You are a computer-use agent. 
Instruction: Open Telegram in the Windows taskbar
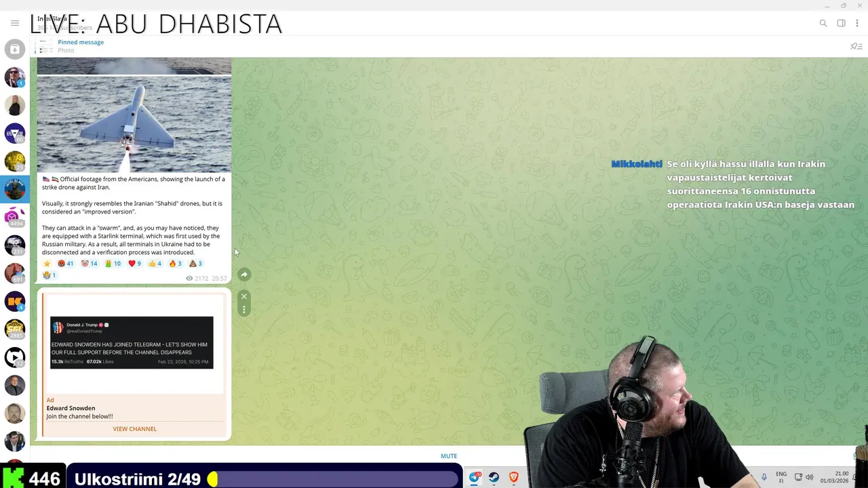(x=475, y=477)
